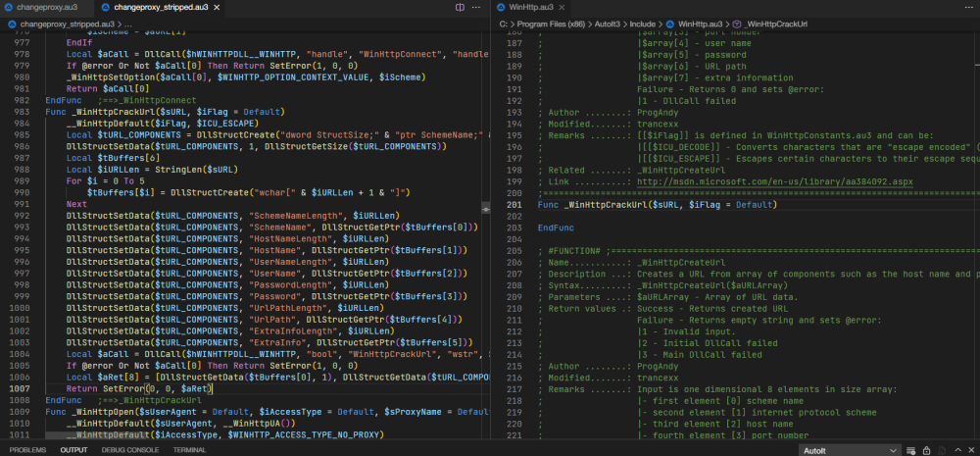
Task: Click 'Local $iURLLen = StringLen($sURL)' line
Action: point(152,170)
